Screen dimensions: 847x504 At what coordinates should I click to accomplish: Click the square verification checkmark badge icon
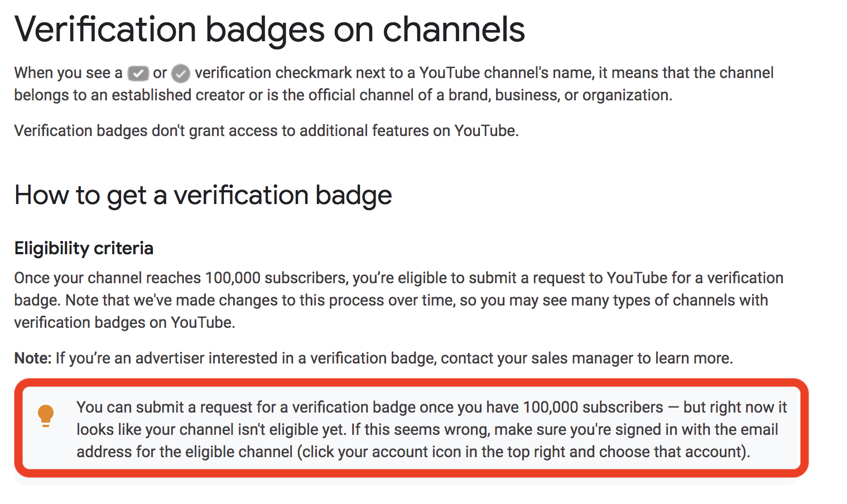coord(138,74)
